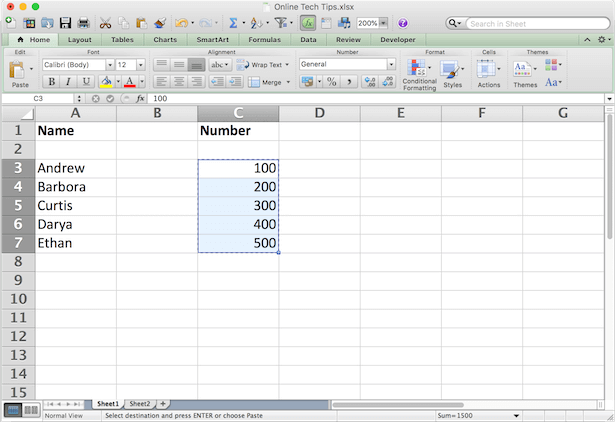This screenshot has width=615, height=422.
Task: Click the Percent Style button
Action: click(331, 82)
